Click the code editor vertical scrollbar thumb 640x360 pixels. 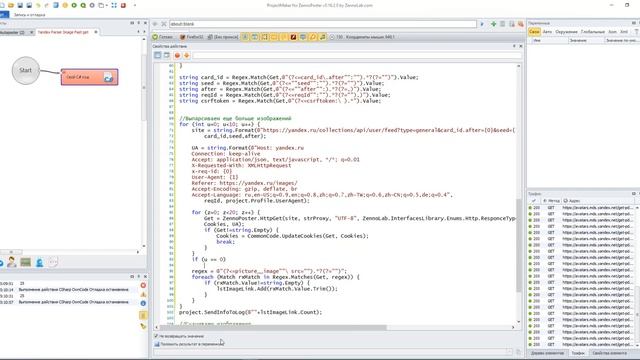tap(519, 245)
